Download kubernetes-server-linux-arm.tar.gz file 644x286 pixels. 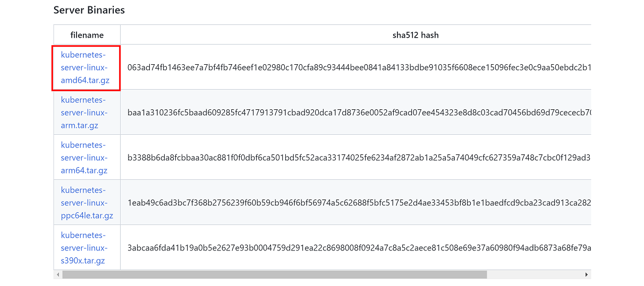[x=84, y=112]
